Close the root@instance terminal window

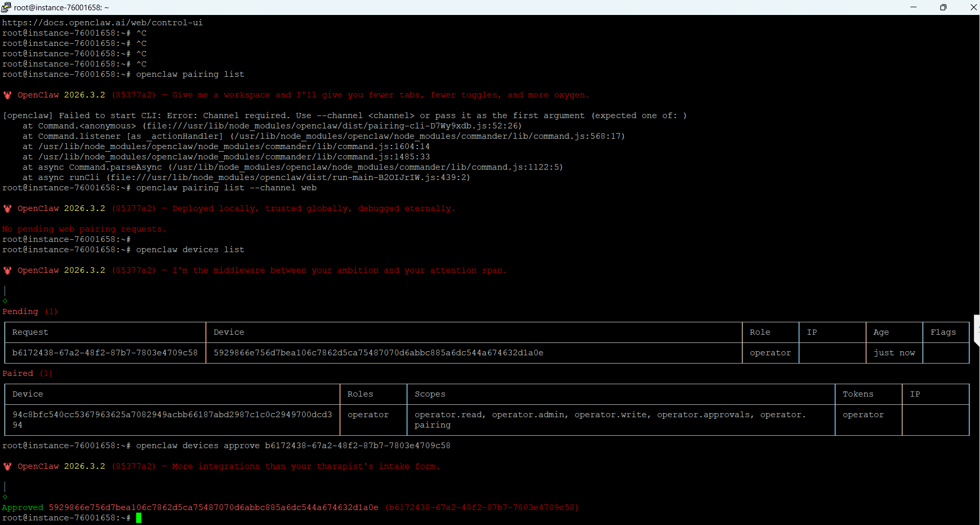pos(973,7)
